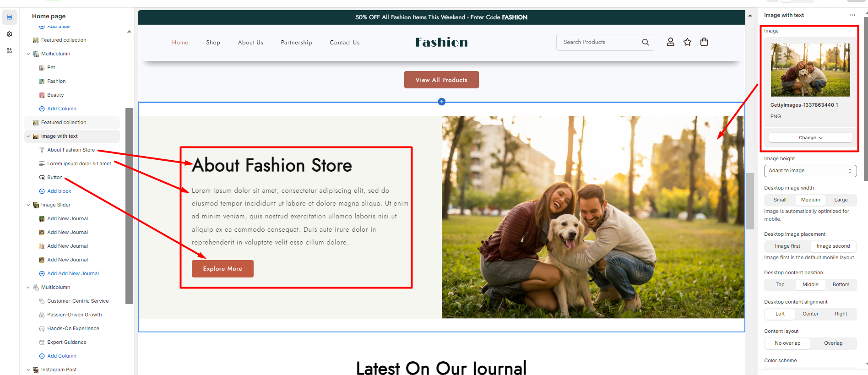Open the Change image dropdown

point(810,137)
